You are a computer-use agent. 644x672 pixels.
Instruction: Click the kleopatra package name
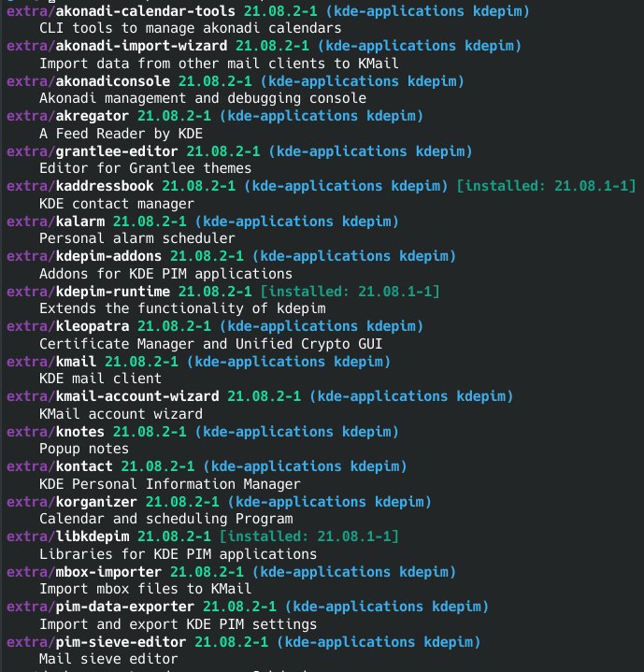click(93, 326)
